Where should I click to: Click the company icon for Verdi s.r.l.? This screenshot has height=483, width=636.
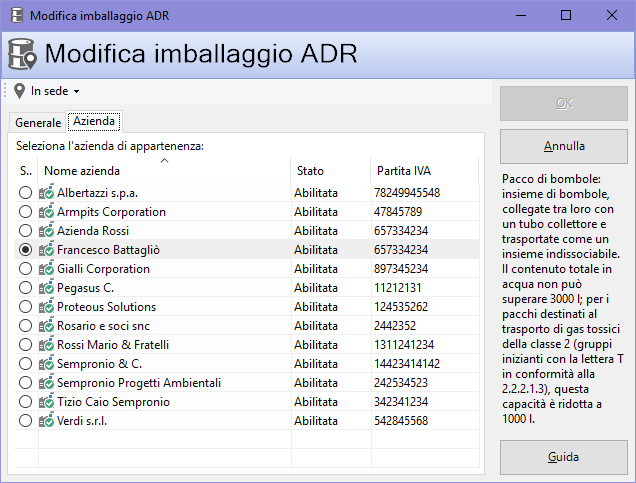coord(46,421)
